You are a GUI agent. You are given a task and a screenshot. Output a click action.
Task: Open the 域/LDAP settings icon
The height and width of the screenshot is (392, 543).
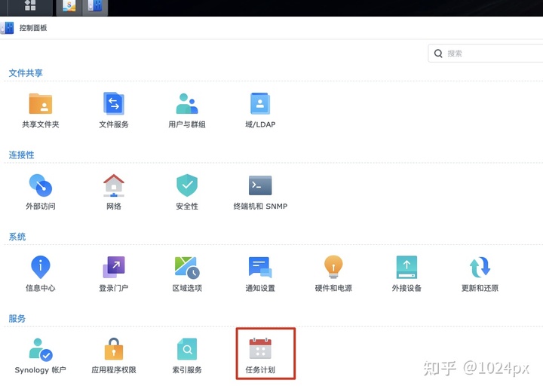tap(260, 103)
